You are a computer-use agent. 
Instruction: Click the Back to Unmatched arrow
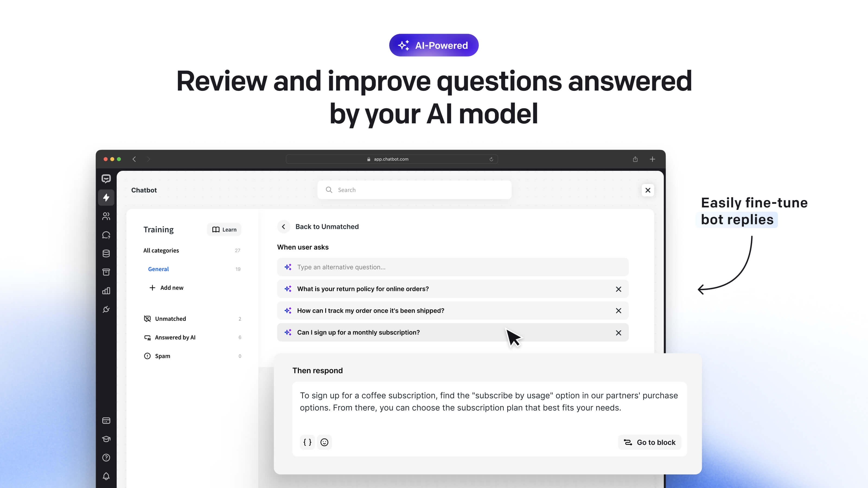click(x=284, y=227)
